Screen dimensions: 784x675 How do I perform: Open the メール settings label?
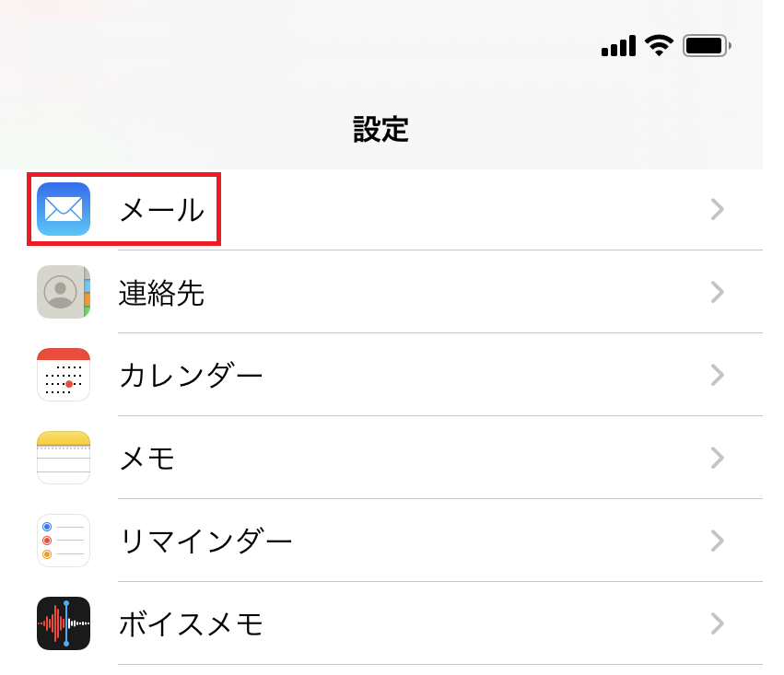pos(162,210)
